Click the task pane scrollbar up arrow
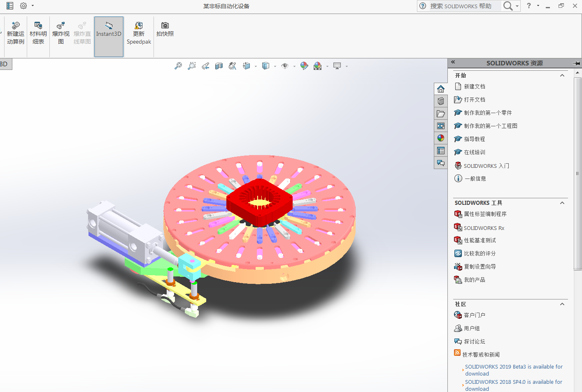The height and width of the screenshot is (392, 582). point(577,73)
